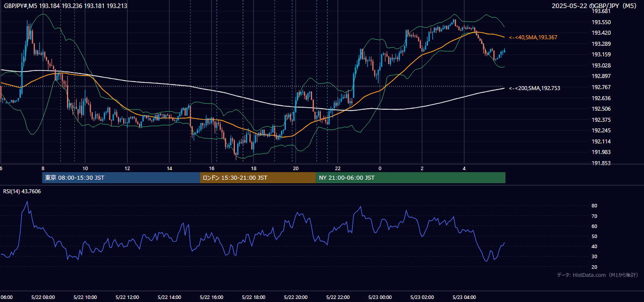Screen dimensions: 644x302
Task: Click RSI scale level 70
Action: pos(594,216)
